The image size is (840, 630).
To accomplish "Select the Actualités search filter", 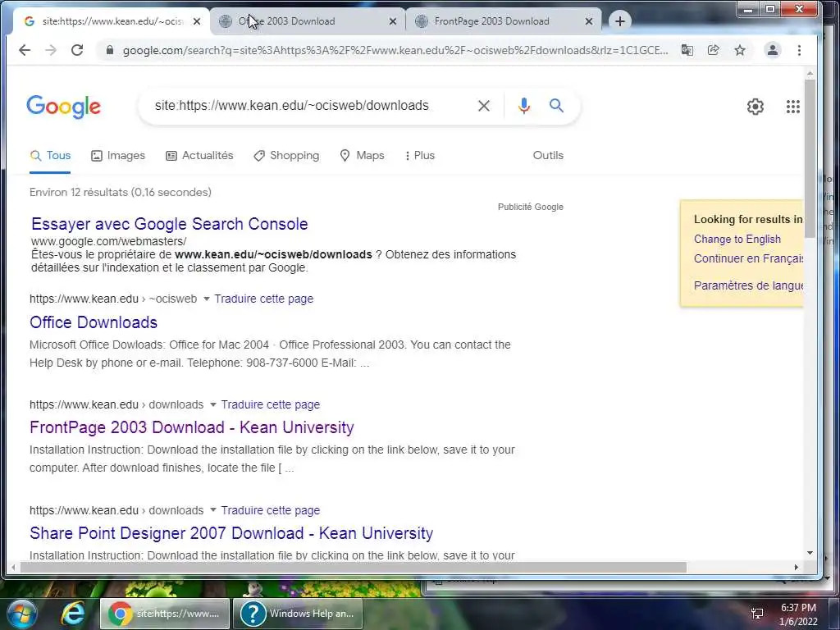I will (199, 155).
